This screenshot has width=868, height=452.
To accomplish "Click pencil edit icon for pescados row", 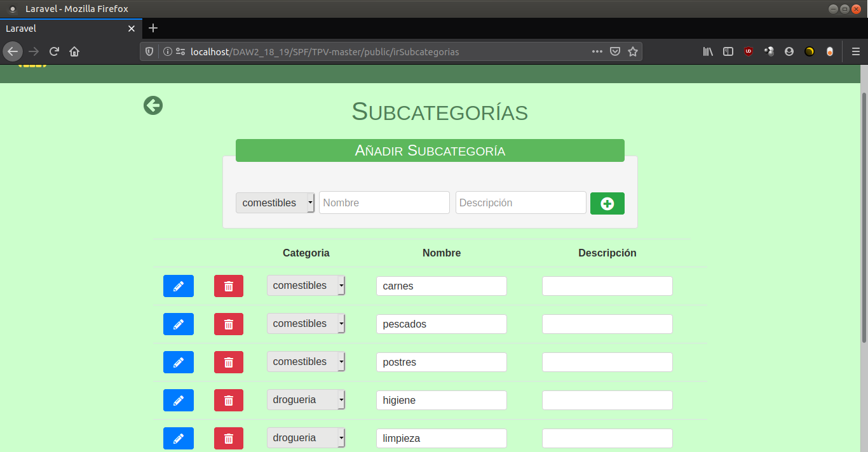I will pos(179,324).
